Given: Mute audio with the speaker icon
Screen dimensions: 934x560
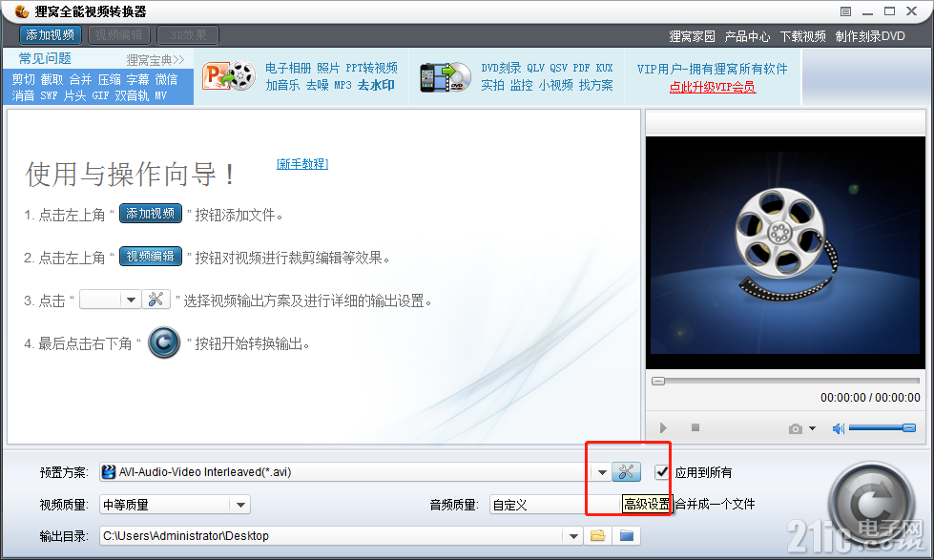Looking at the screenshot, I should tap(839, 428).
